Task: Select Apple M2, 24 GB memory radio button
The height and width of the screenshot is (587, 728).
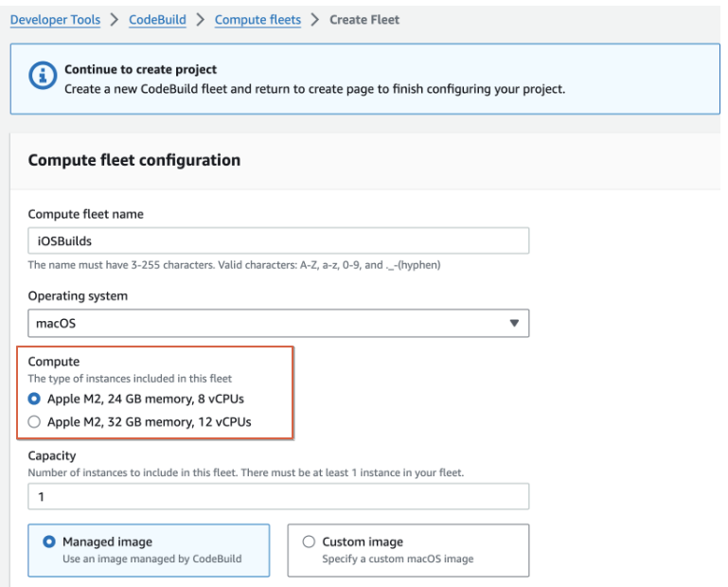Action: 35,399
